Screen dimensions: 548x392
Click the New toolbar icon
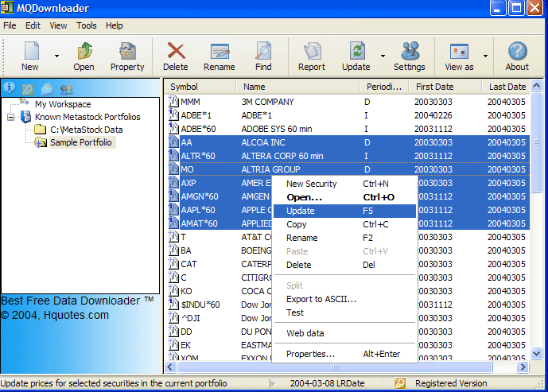31,52
